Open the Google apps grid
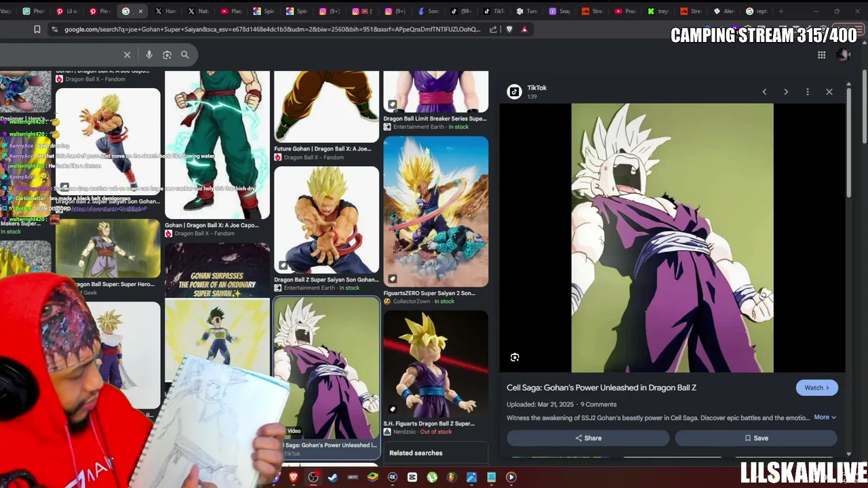This screenshot has height=488, width=868. pyautogui.click(x=821, y=55)
